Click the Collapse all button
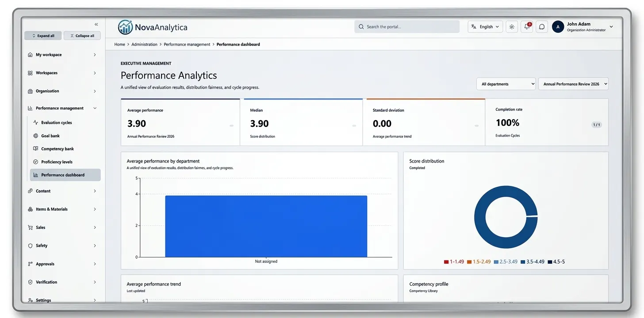Image resolution: width=644 pixels, height=318 pixels. [x=82, y=36]
